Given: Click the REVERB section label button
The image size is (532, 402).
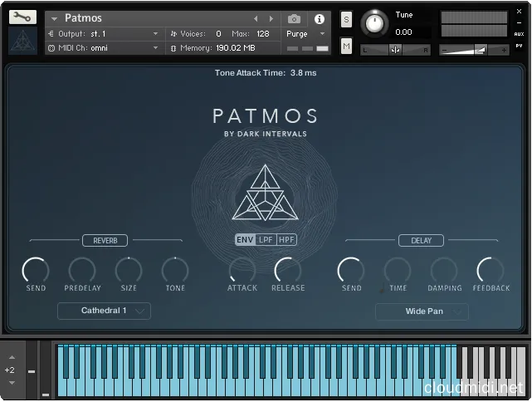Looking at the screenshot, I should click(105, 240).
